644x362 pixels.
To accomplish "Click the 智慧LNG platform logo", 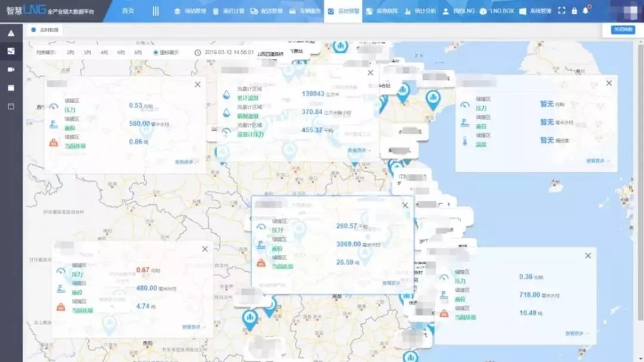I will click(50, 10).
